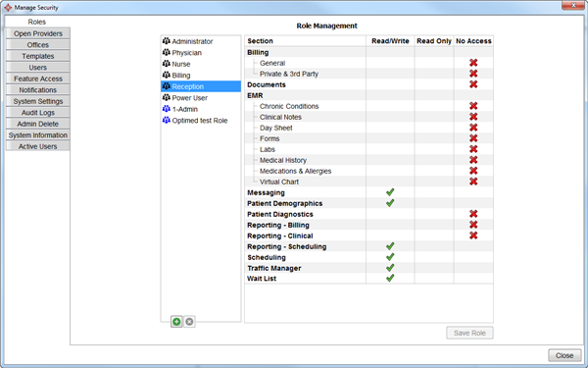Click the Power User role icon
The height and width of the screenshot is (368, 588).
167,97
